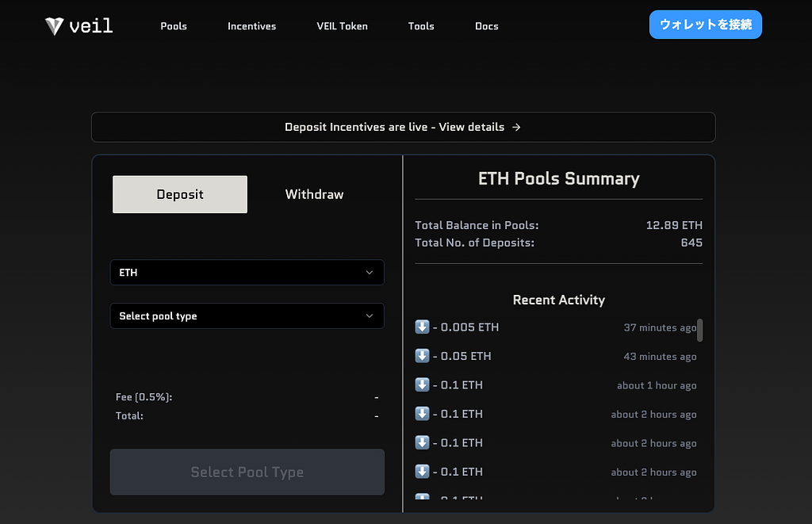
Task: Click the arrow icon in incentives banner
Action: (x=516, y=127)
